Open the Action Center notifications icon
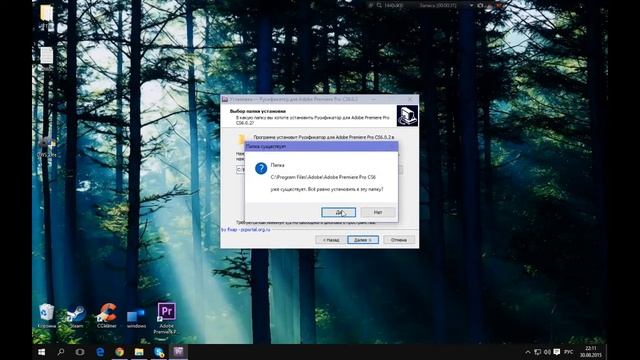 tap(557, 352)
